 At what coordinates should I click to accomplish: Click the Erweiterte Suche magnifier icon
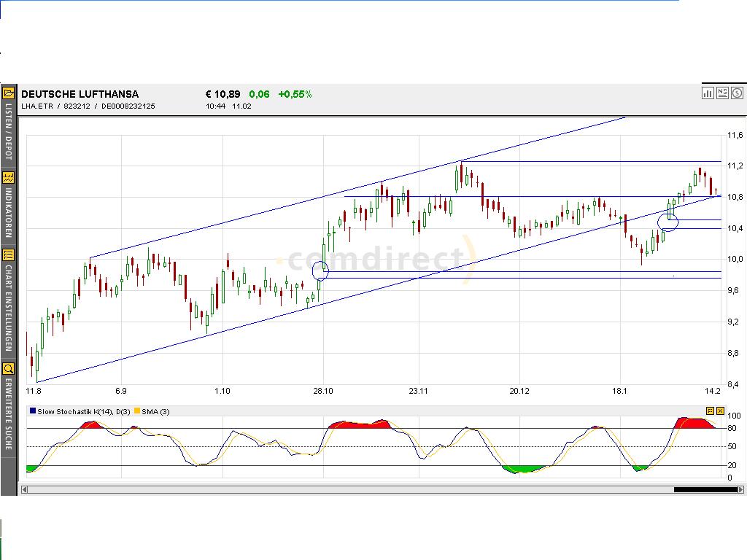tap(8, 368)
